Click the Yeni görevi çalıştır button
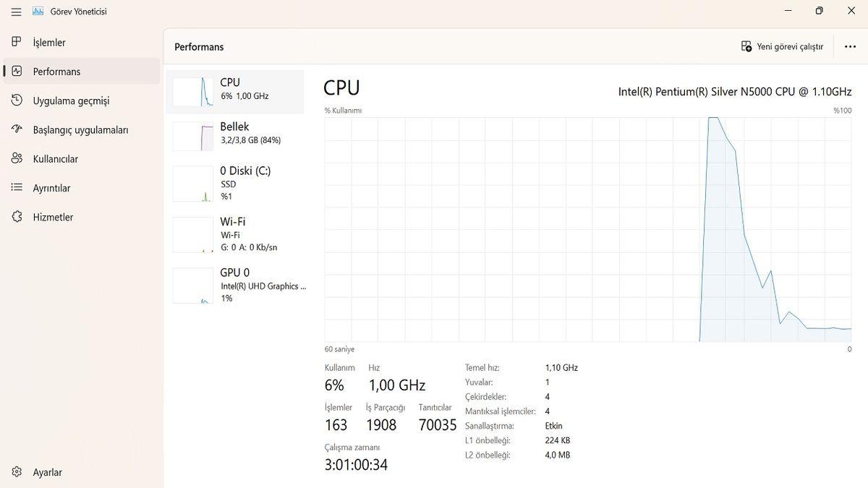Screen dimensions: 868x488 click(x=782, y=46)
